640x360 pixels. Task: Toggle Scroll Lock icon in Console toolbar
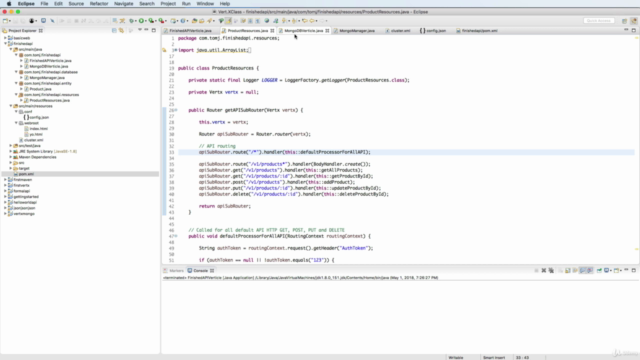(568, 270)
